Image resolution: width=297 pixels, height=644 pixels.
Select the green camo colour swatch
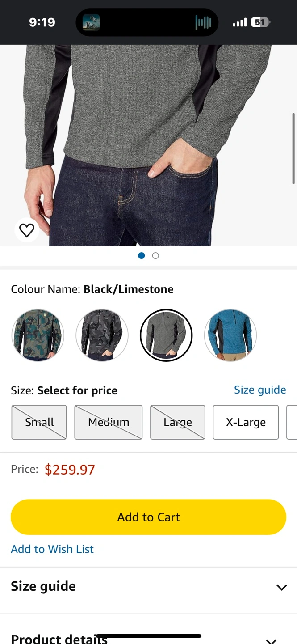click(x=38, y=335)
